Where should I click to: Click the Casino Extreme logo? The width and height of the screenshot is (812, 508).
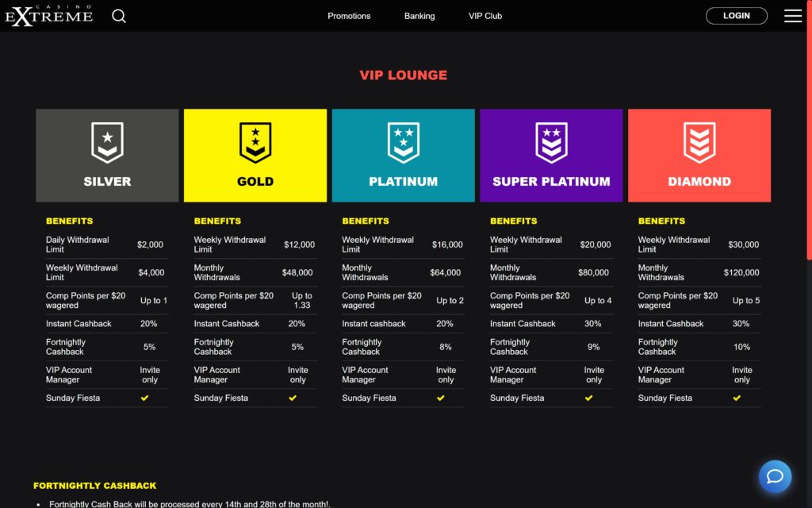click(x=49, y=16)
